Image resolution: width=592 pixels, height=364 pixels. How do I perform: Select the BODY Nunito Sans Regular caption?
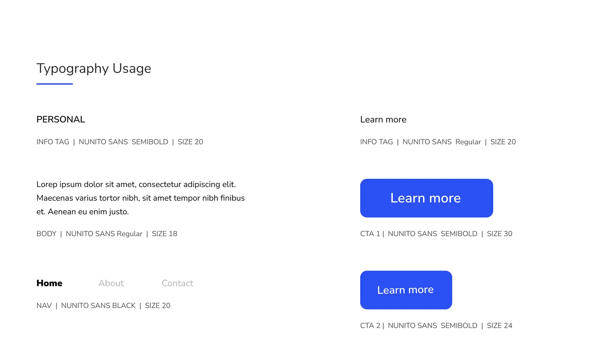tap(107, 234)
